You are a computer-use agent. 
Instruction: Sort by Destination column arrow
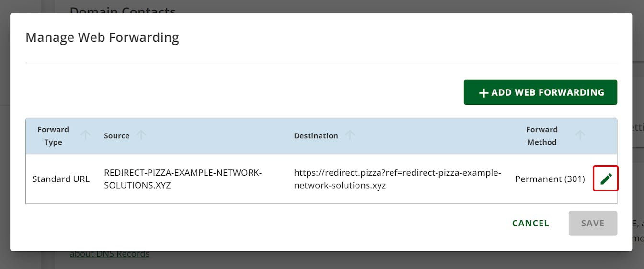click(x=350, y=135)
